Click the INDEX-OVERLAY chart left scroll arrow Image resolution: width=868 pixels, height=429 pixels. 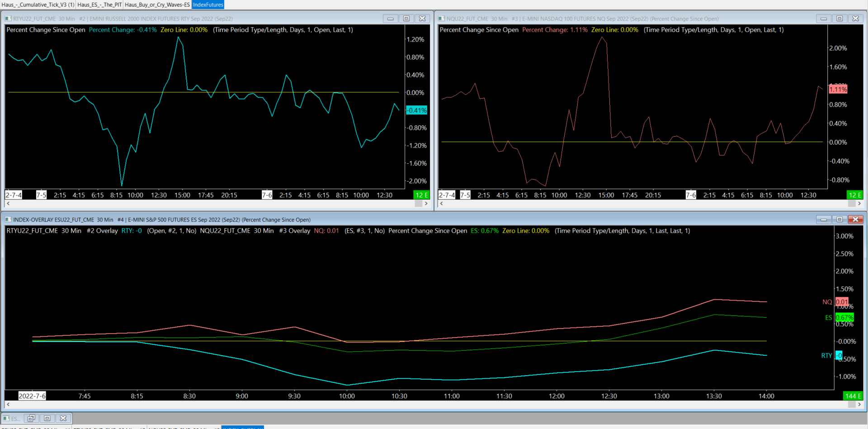tap(8, 405)
